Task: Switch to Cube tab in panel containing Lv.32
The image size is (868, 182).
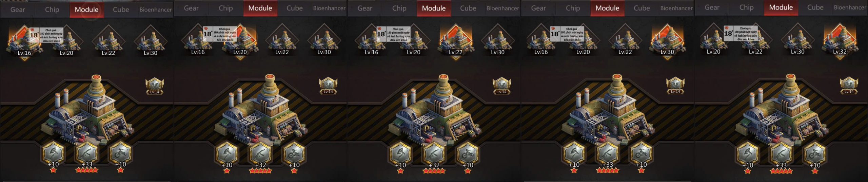Action: (815, 7)
